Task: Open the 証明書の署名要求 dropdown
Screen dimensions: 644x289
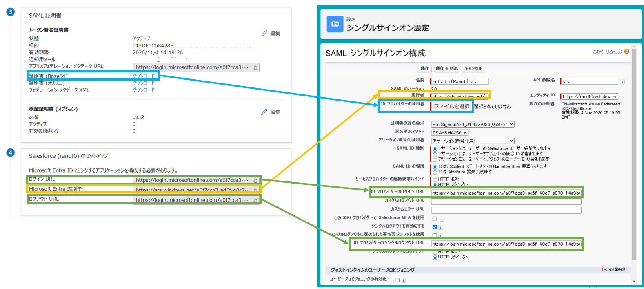Action: point(473,124)
